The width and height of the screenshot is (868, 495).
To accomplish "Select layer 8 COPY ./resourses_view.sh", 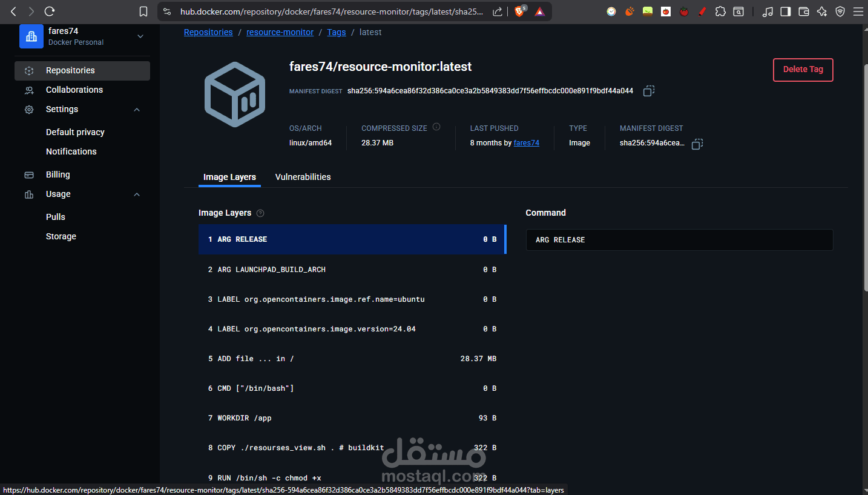I will pos(352,448).
